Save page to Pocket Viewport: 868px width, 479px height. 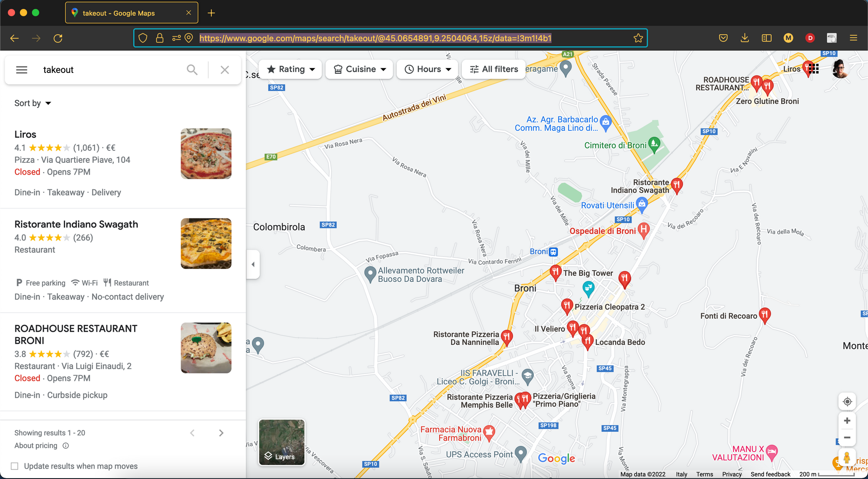coord(723,38)
